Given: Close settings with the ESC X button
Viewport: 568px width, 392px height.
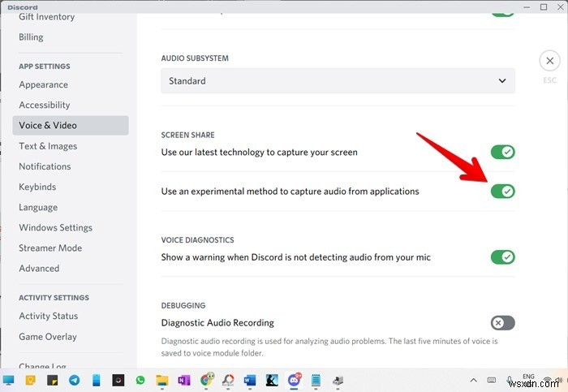Looking at the screenshot, I should click(550, 61).
